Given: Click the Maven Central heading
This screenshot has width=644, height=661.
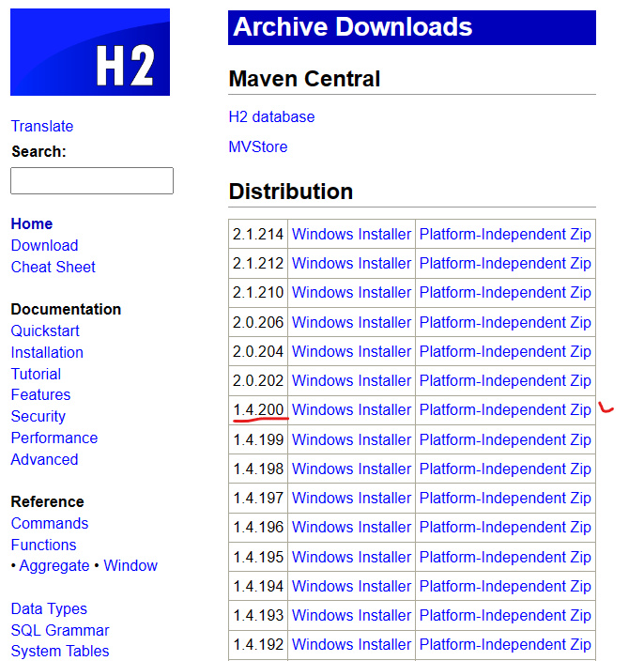Looking at the screenshot, I should (x=304, y=79).
